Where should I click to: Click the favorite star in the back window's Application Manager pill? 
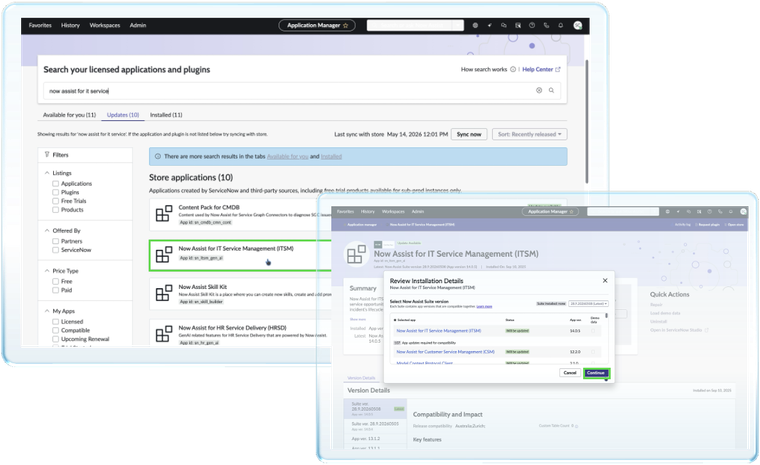[x=346, y=25]
